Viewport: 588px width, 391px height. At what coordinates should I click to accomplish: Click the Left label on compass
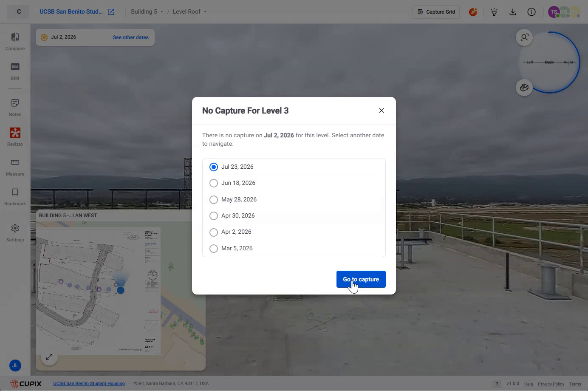530,62
